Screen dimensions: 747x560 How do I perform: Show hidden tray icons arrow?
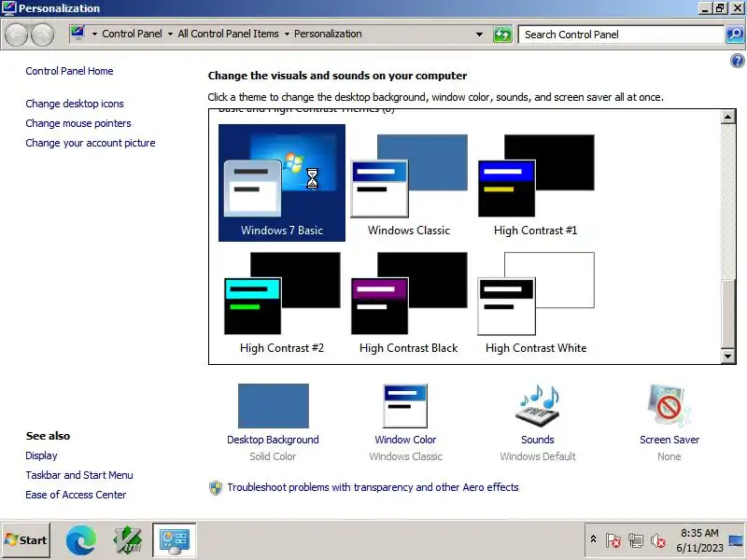coord(594,539)
